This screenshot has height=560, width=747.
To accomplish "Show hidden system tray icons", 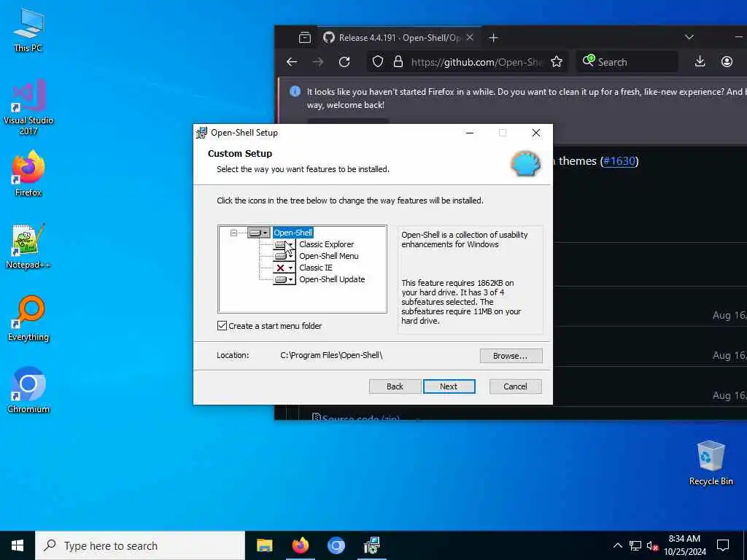I will (617, 545).
